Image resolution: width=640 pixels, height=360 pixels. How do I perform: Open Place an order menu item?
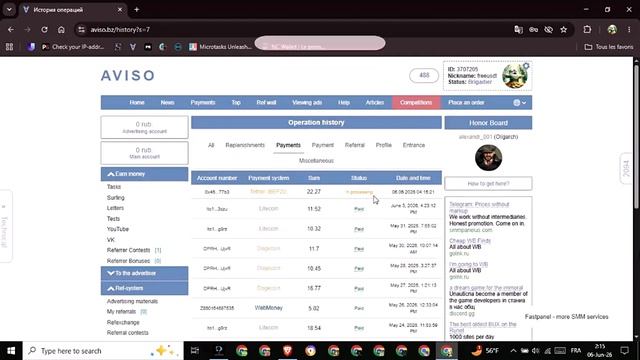pos(466,102)
